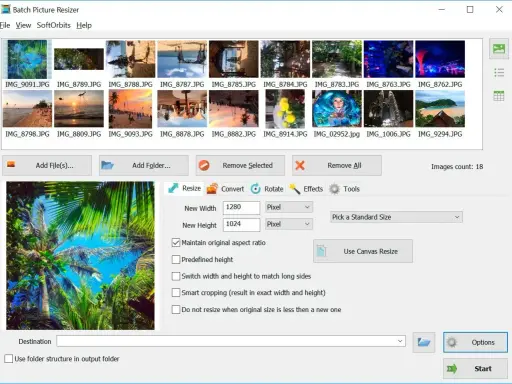Open the File menu
The height and width of the screenshot is (384, 512).
5,25
